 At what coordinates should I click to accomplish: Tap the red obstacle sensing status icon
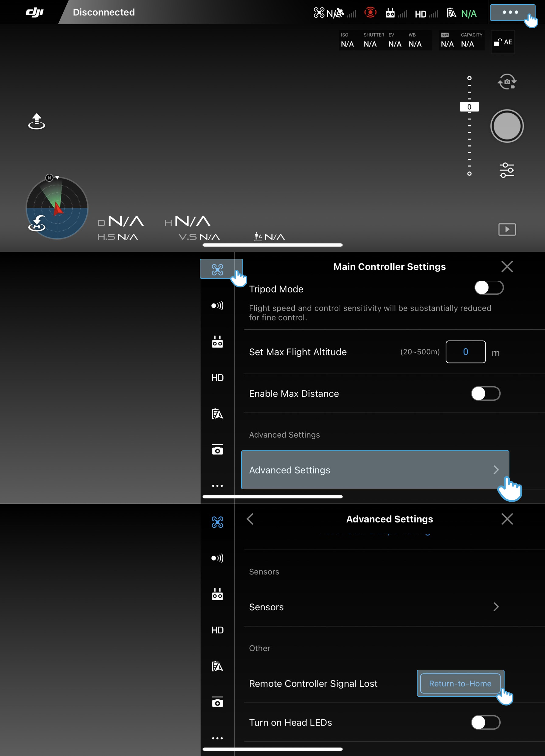click(370, 13)
